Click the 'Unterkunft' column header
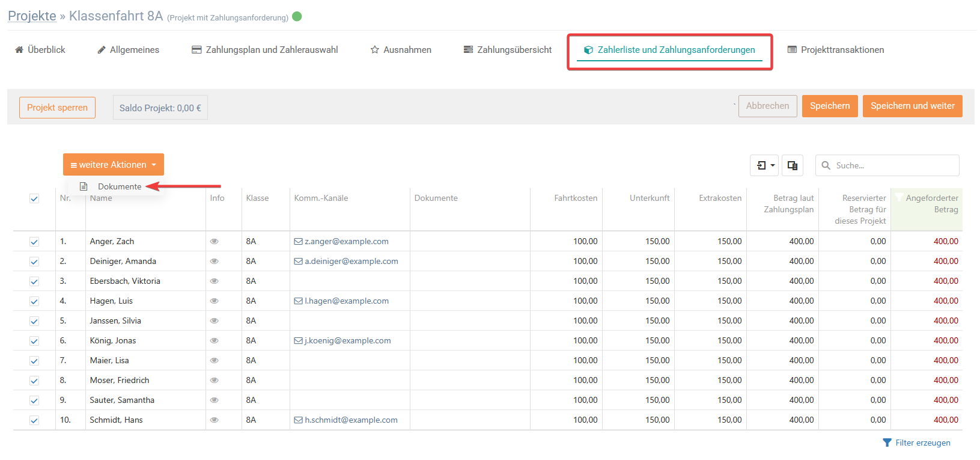Screen dimensions: 980x460 [650, 198]
